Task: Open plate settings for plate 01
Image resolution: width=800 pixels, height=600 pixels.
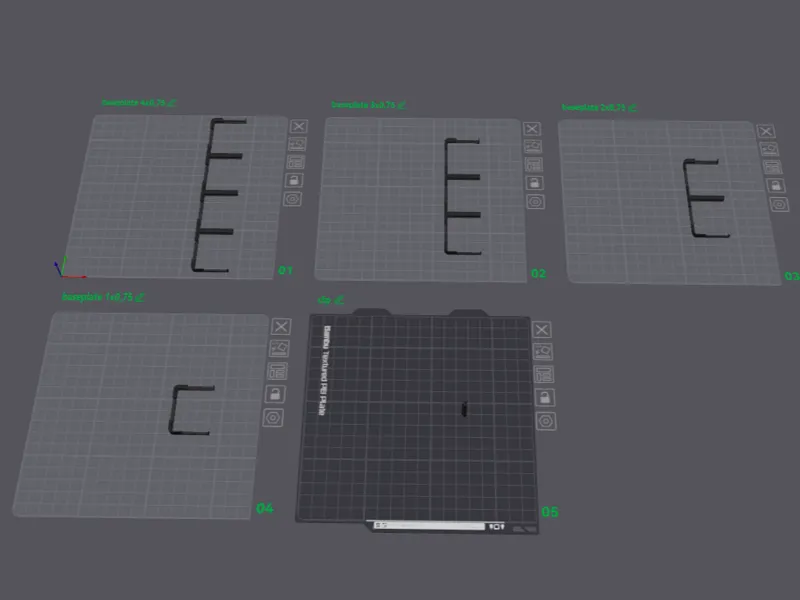Action: (292, 198)
